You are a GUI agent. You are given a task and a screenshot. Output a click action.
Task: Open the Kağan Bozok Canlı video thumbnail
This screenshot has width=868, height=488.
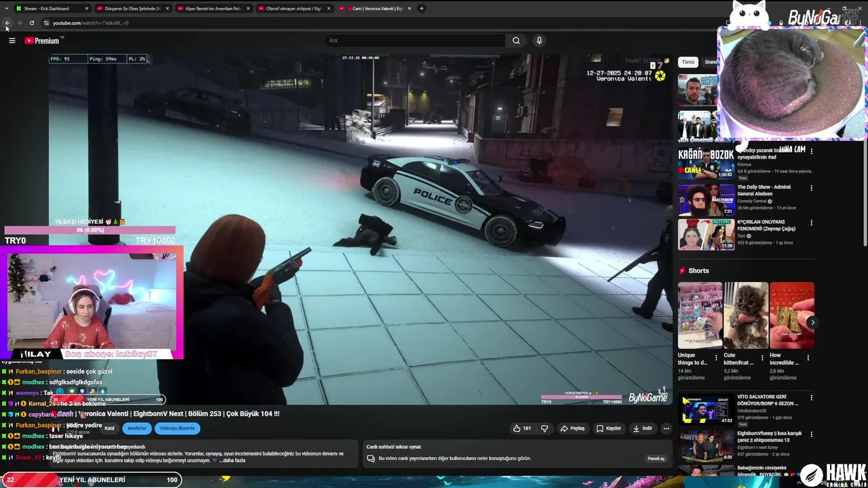coord(707,163)
